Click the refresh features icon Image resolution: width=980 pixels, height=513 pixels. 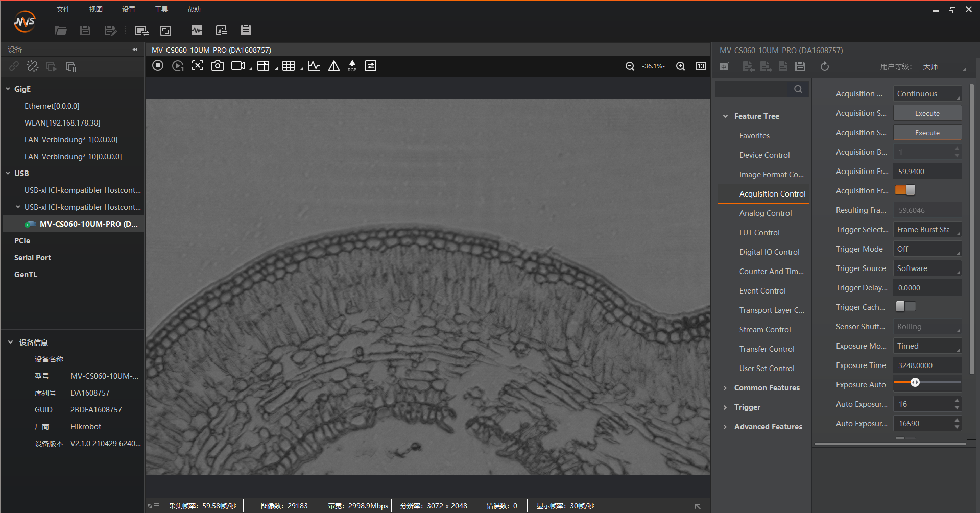[x=824, y=67]
